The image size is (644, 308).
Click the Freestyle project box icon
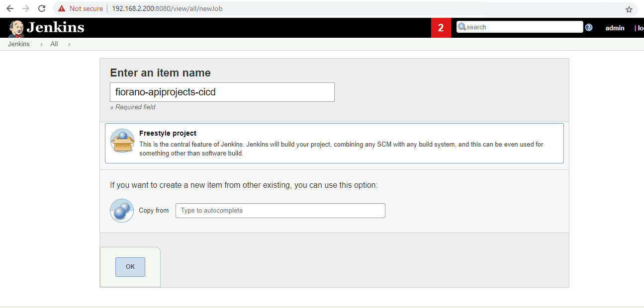(122, 141)
